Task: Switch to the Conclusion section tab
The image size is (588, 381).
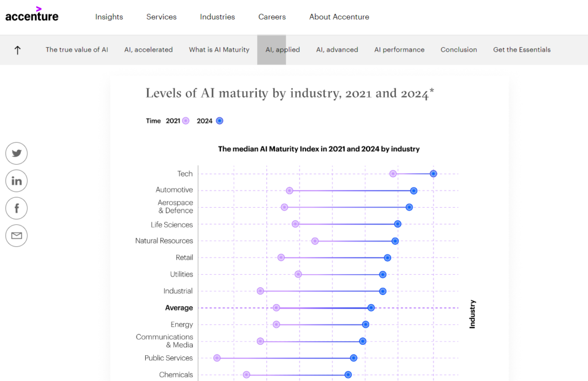Action: [458, 50]
